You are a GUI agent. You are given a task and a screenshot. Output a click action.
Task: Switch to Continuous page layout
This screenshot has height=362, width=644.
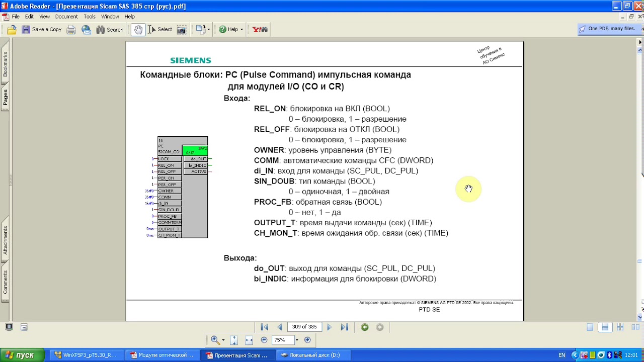pyautogui.click(x=605, y=327)
